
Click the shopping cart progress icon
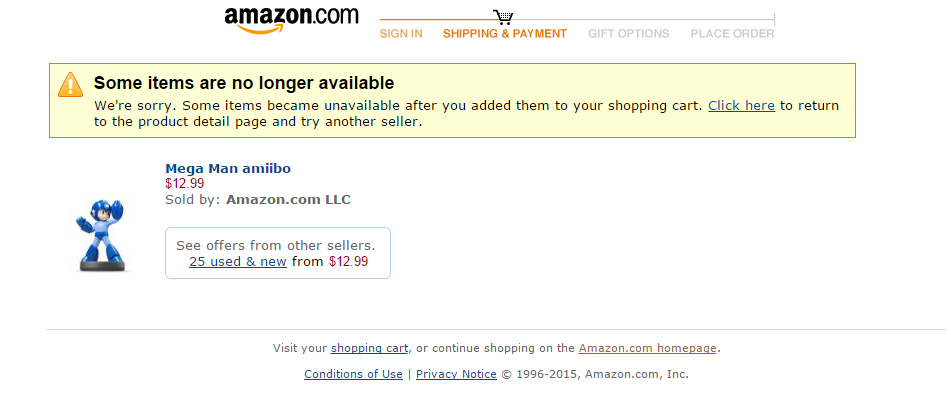pyautogui.click(x=503, y=18)
